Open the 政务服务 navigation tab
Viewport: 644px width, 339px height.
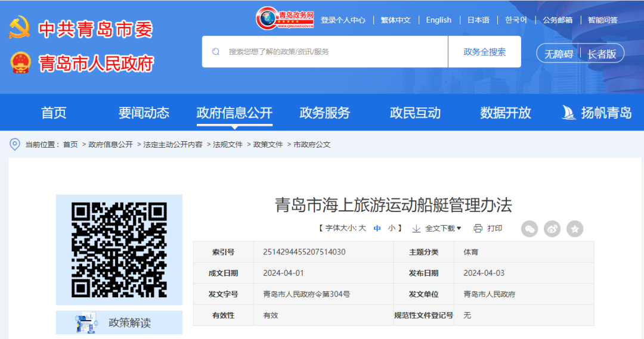tap(325, 113)
